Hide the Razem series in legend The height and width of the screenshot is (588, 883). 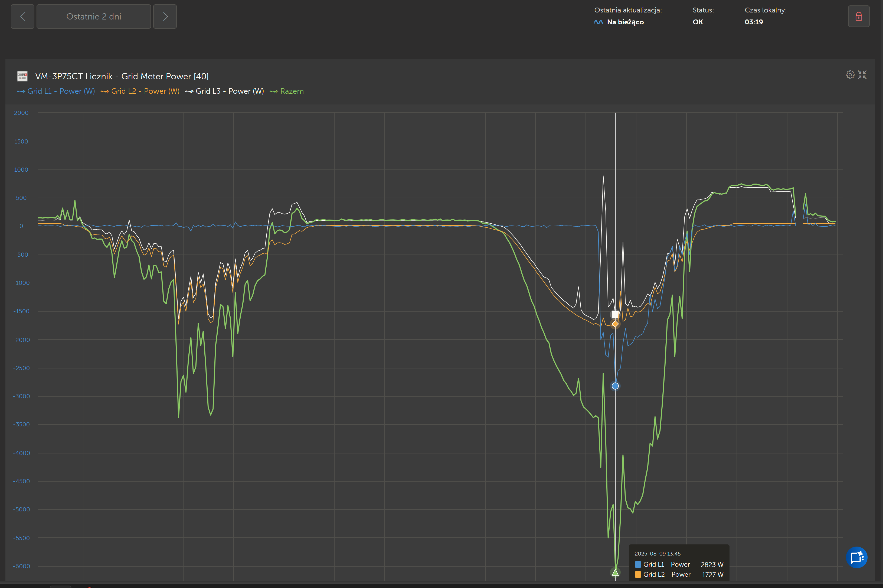tap(287, 91)
